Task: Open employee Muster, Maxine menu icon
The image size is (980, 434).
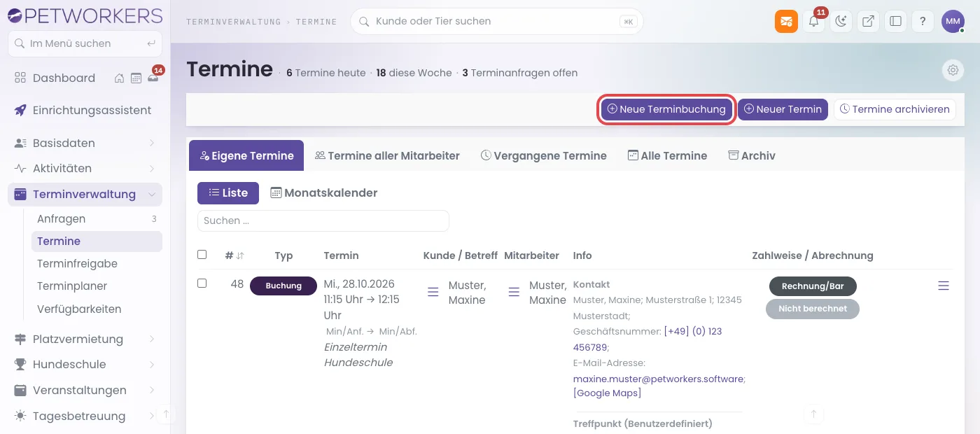Action: pyautogui.click(x=514, y=290)
